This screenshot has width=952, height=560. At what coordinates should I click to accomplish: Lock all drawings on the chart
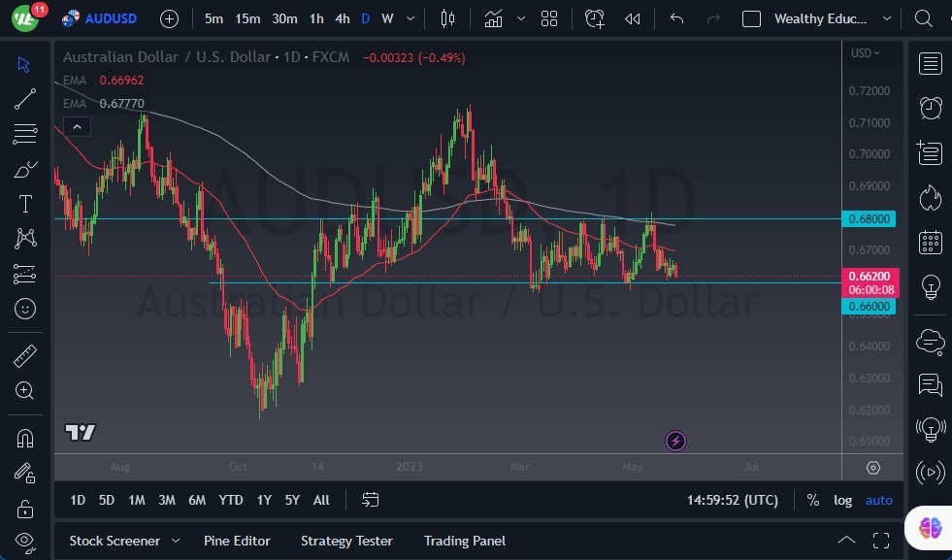coord(25,509)
